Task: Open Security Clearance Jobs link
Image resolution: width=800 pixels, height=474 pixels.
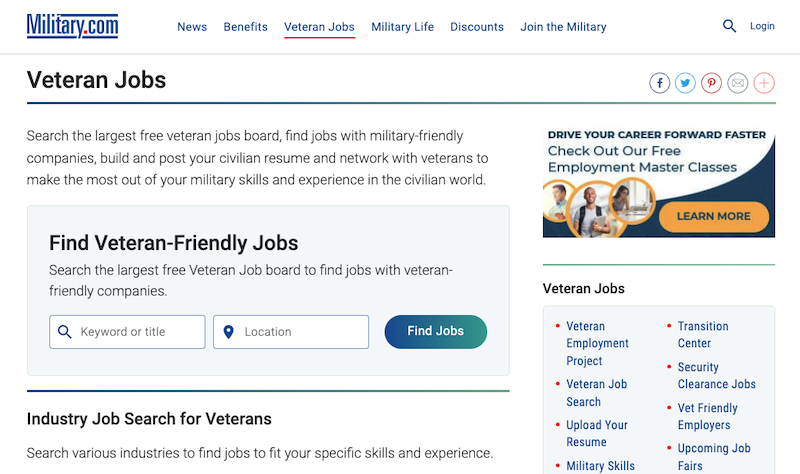Action: coord(716,376)
